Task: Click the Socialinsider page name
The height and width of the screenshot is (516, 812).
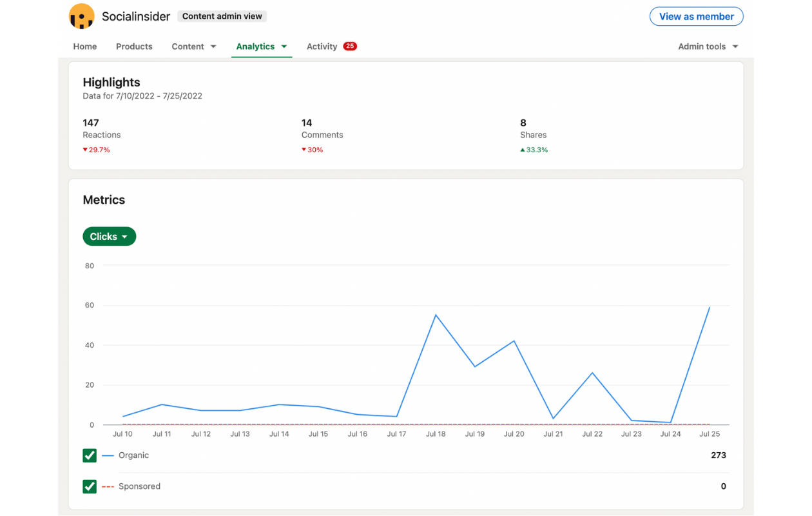Action: pos(136,17)
